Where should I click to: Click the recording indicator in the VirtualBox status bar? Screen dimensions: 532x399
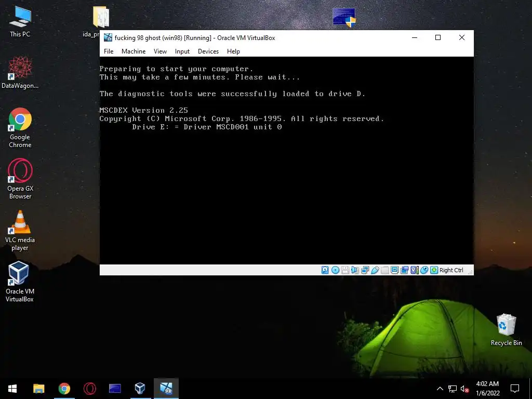coord(404,270)
